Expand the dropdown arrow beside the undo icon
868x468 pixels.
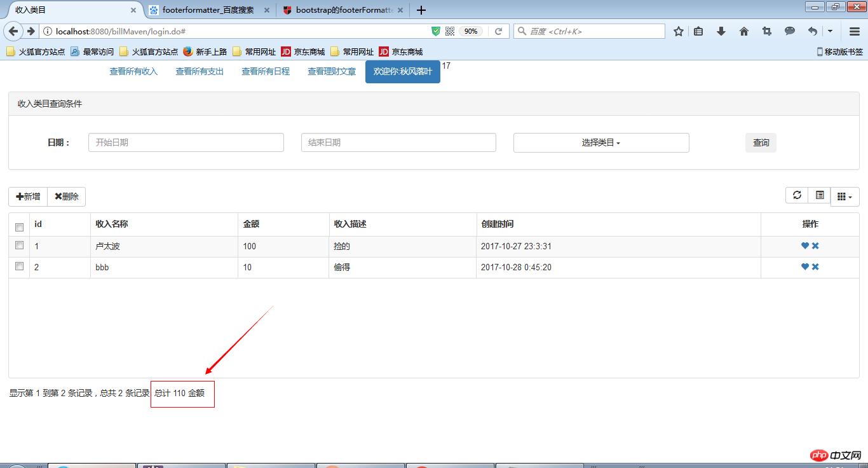pyautogui.click(x=830, y=31)
